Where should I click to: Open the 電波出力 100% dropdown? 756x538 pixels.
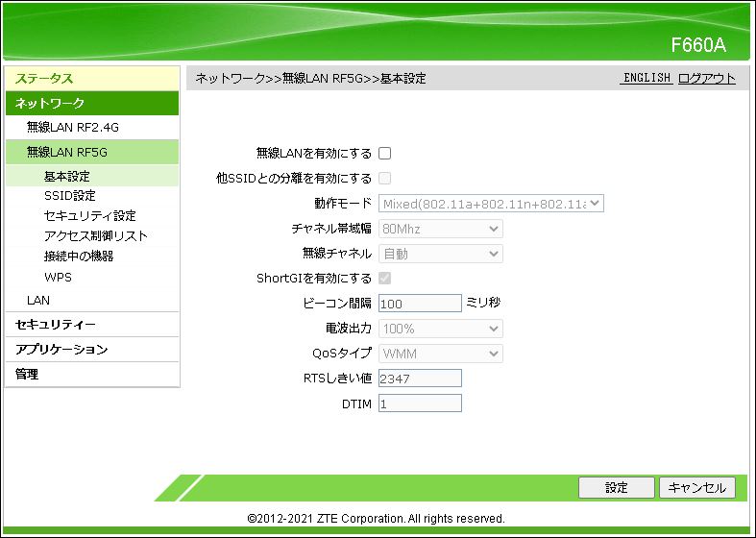coord(441,329)
